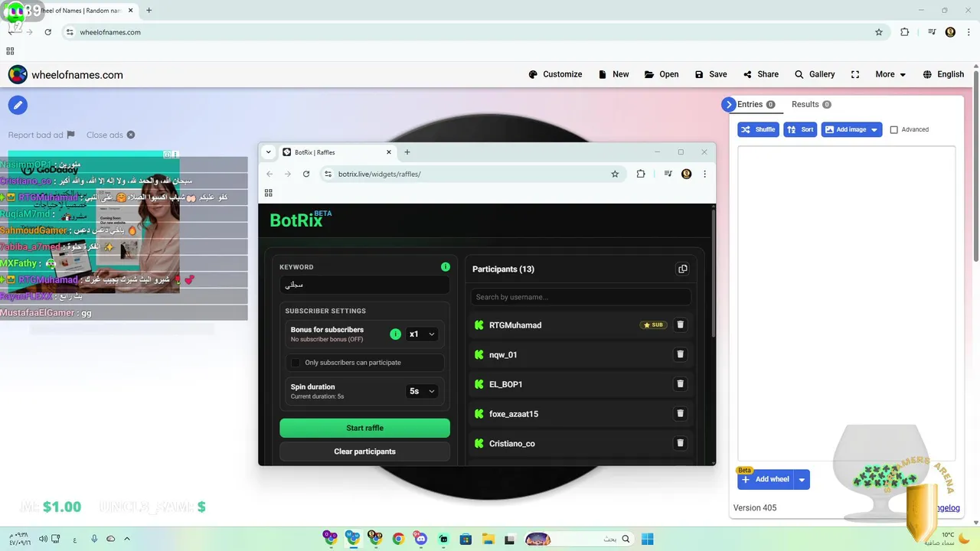
Task: Select the Entries tab
Action: (756, 104)
